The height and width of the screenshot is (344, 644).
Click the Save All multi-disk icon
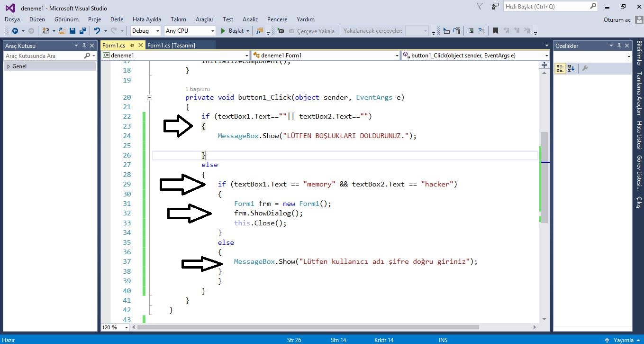point(82,31)
